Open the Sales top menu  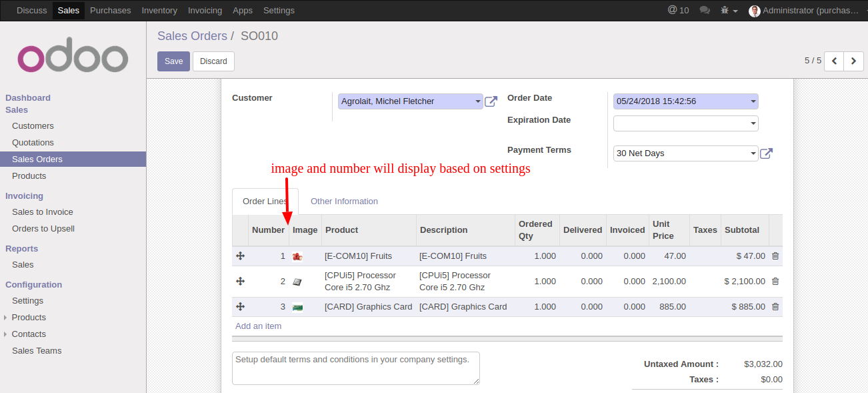click(x=69, y=10)
